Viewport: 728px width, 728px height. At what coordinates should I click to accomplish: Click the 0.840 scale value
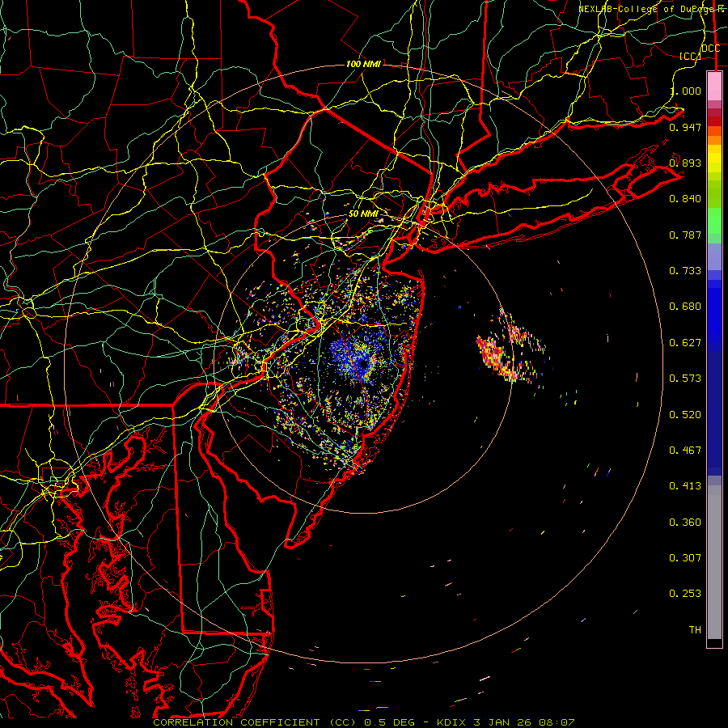coord(685,199)
